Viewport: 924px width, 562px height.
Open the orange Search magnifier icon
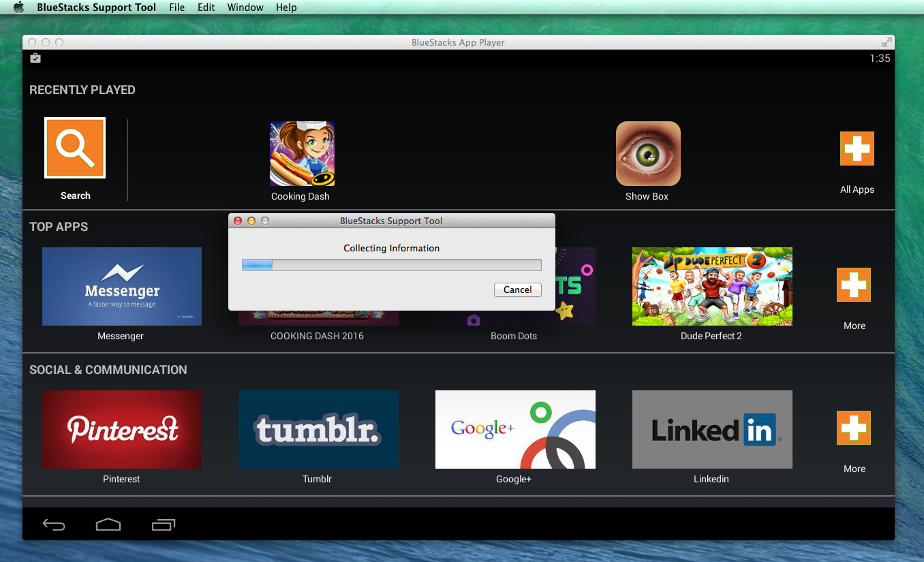pyautogui.click(x=75, y=148)
